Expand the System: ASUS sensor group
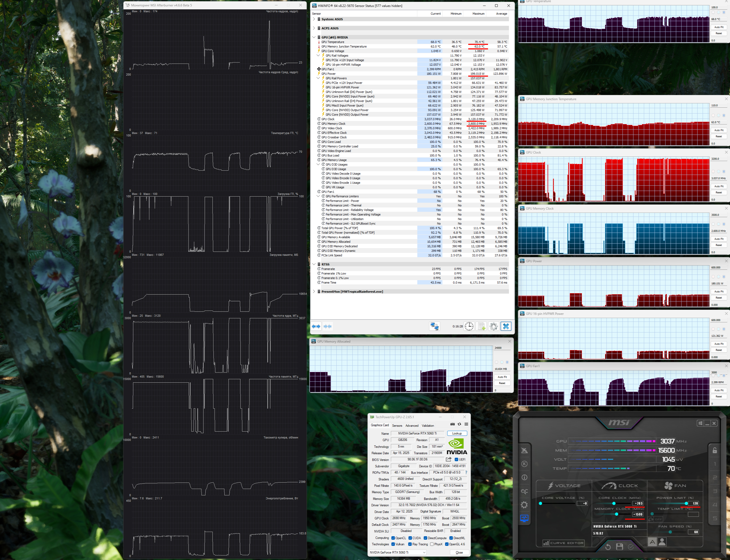The image size is (730, 560). tap(314, 19)
